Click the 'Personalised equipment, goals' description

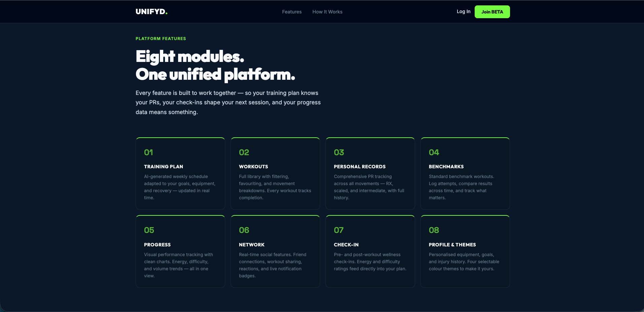464,262
